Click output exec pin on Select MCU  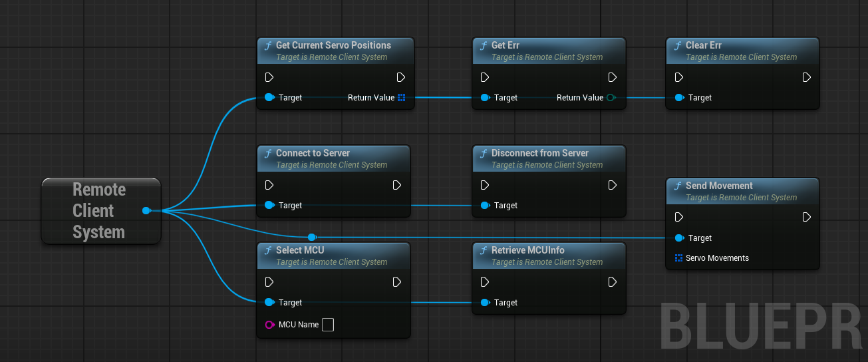[397, 282]
